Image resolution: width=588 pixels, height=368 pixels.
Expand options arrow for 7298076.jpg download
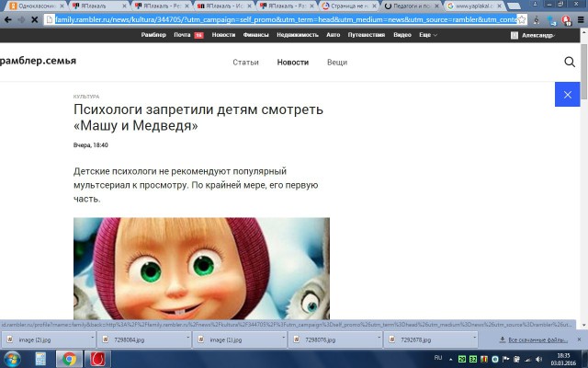coord(379,338)
